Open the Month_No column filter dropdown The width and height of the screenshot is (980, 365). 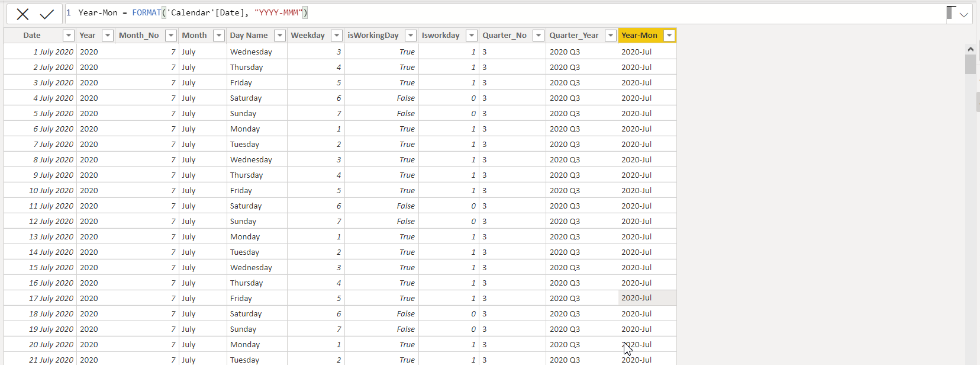(171, 36)
